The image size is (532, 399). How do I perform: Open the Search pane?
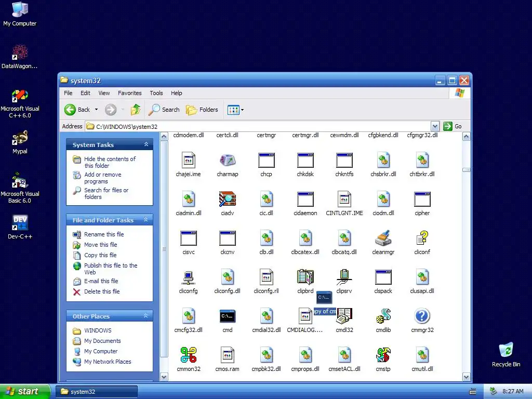[x=164, y=110]
